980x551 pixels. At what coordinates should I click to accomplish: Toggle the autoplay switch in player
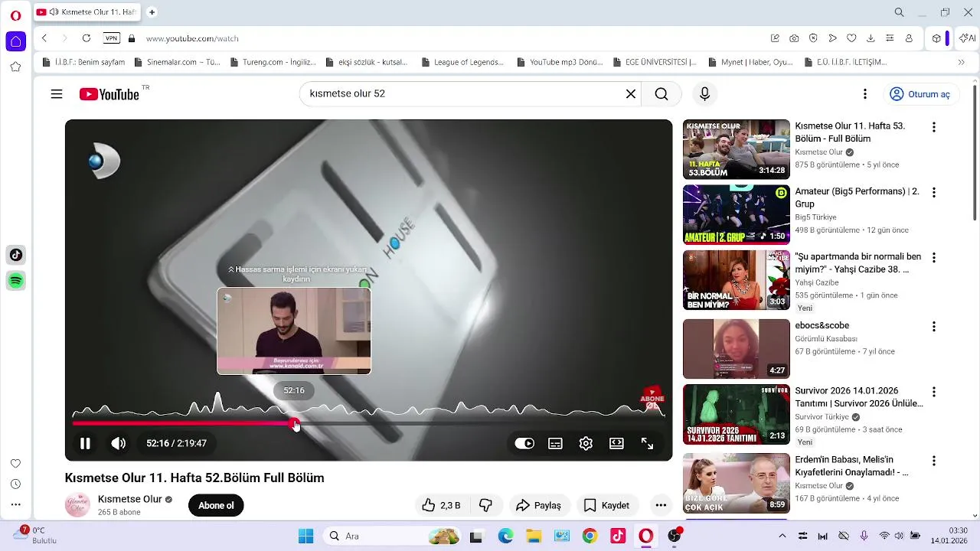(524, 443)
